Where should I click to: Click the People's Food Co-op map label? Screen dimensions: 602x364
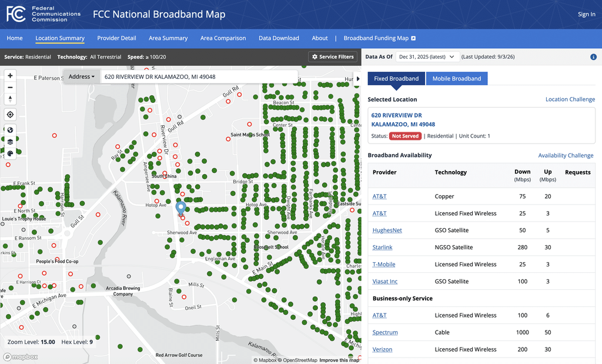coord(57,262)
